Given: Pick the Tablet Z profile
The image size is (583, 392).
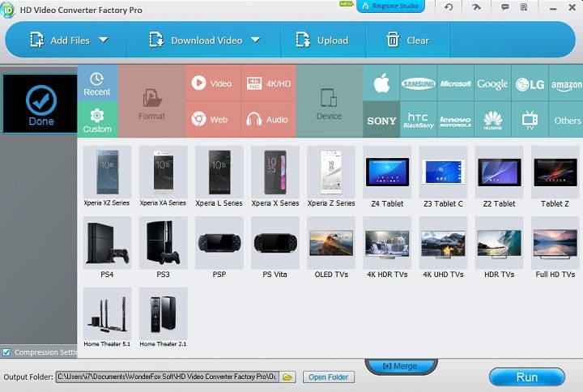Looking at the screenshot, I should [x=555, y=177].
